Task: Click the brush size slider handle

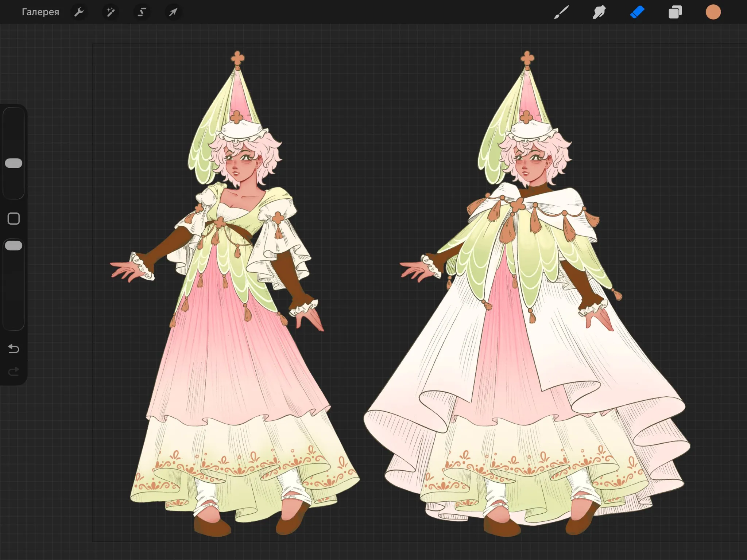Action: pos(13,163)
